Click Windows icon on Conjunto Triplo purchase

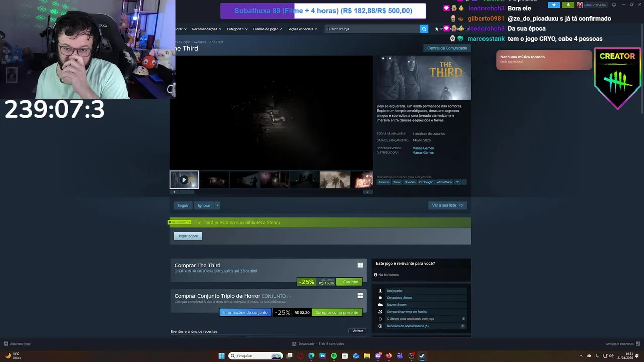click(360, 296)
